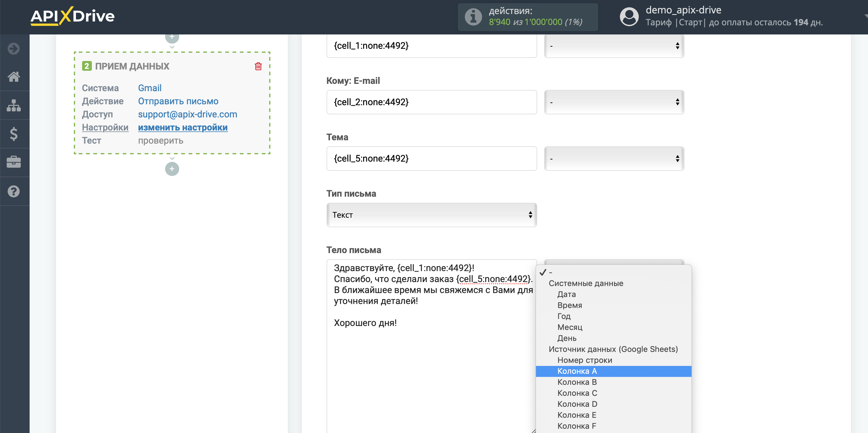The height and width of the screenshot is (433, 868).
Task: Click the ПРИЕМ ДАННЫХ block title
Action: pyautogui.click(x=132, y=66)
